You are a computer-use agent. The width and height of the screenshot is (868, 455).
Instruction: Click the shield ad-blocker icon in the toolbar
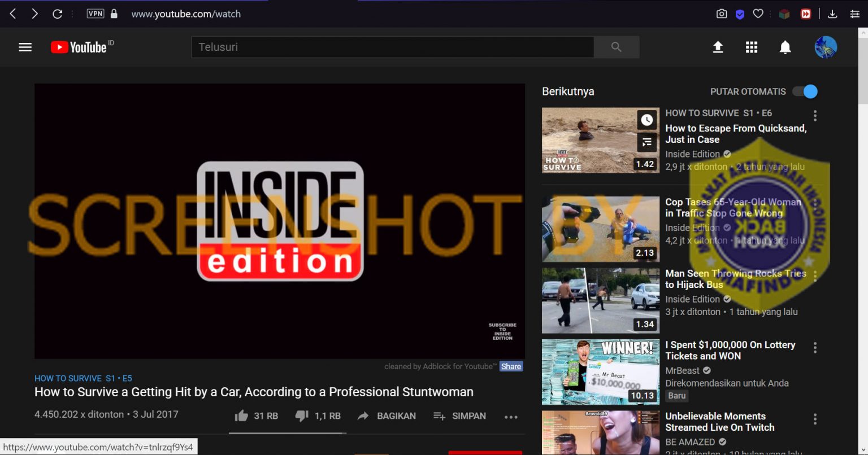[740, 14]
